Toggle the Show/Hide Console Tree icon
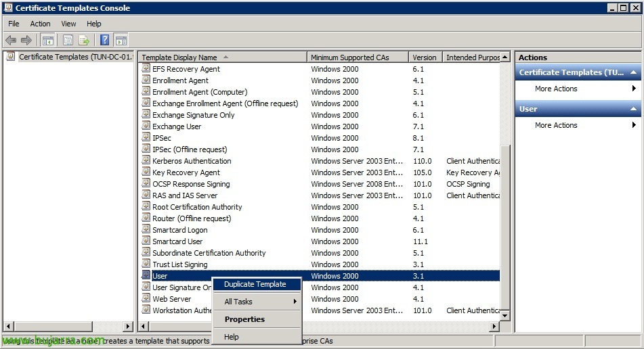Viewport: 644px width, 349px height. pyautogui.click(x=47, y=40)
